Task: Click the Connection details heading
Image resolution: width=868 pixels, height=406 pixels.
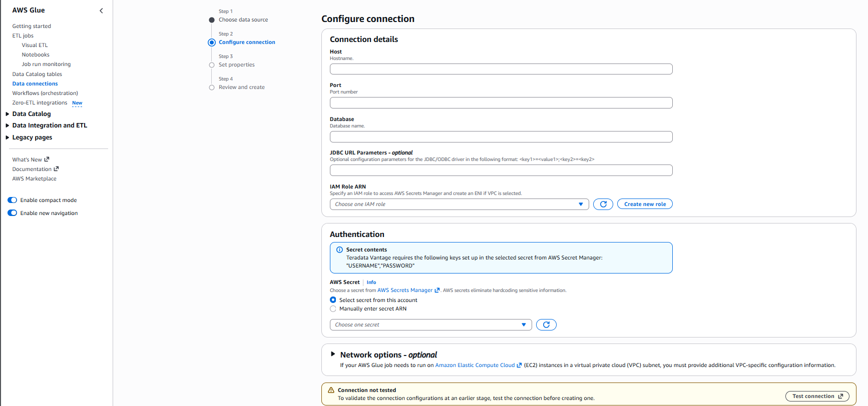Action: point(364,39)
